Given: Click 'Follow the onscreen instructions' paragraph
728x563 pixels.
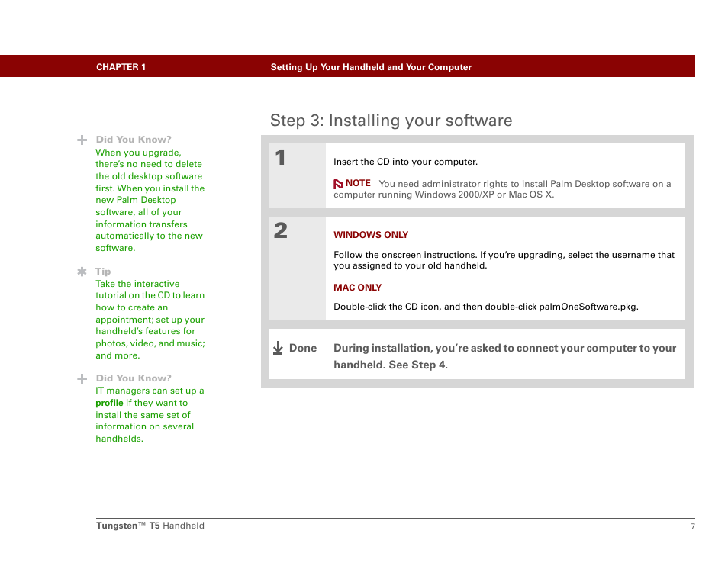Looking at the screenshot, I should [x=504, y=260].
